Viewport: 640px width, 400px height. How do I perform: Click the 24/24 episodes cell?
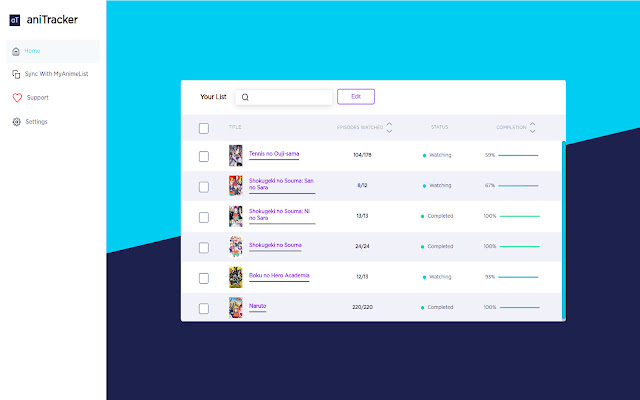click(x=362, y=246)
